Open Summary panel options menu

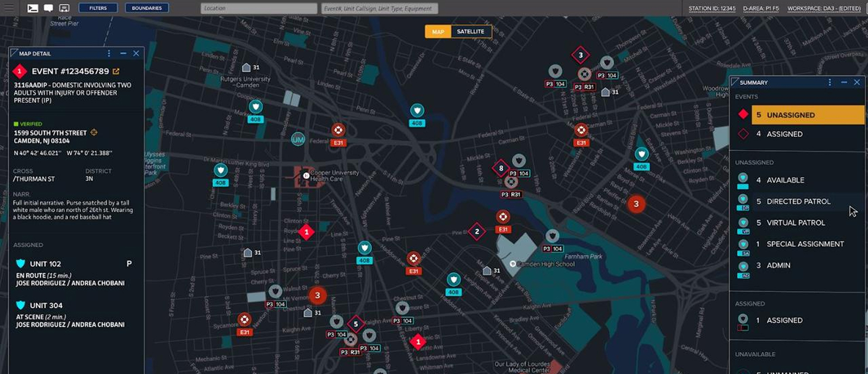coord(829,82)
